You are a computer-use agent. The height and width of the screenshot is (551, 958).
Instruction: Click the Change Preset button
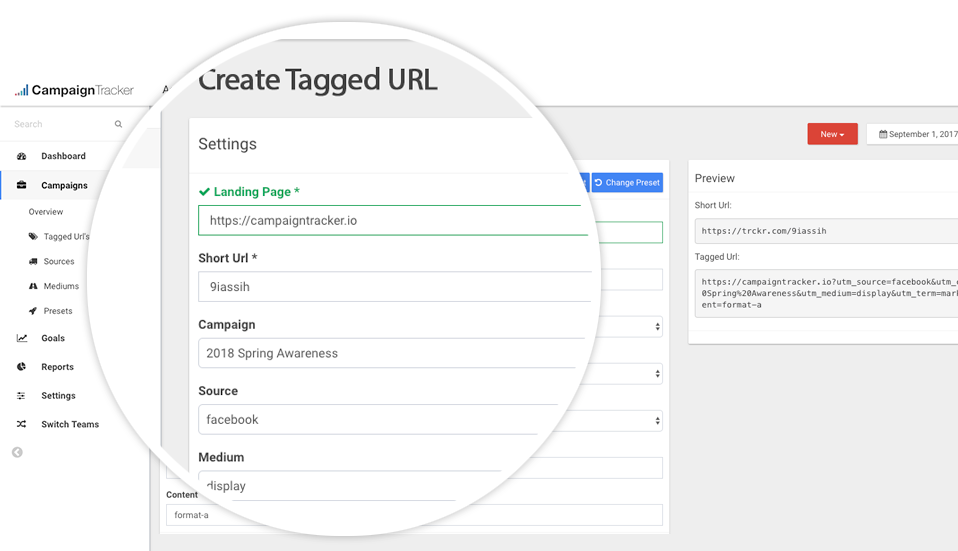tap(627, 183)
